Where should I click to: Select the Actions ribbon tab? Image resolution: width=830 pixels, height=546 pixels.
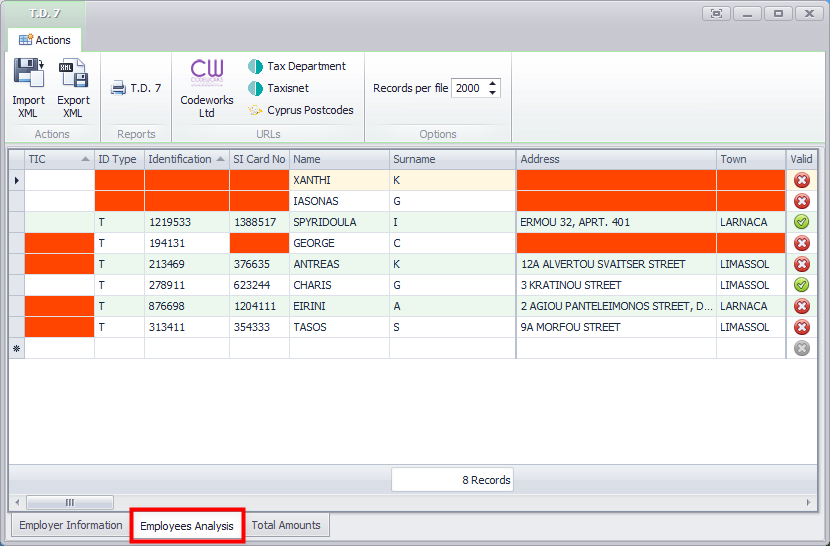45,40
